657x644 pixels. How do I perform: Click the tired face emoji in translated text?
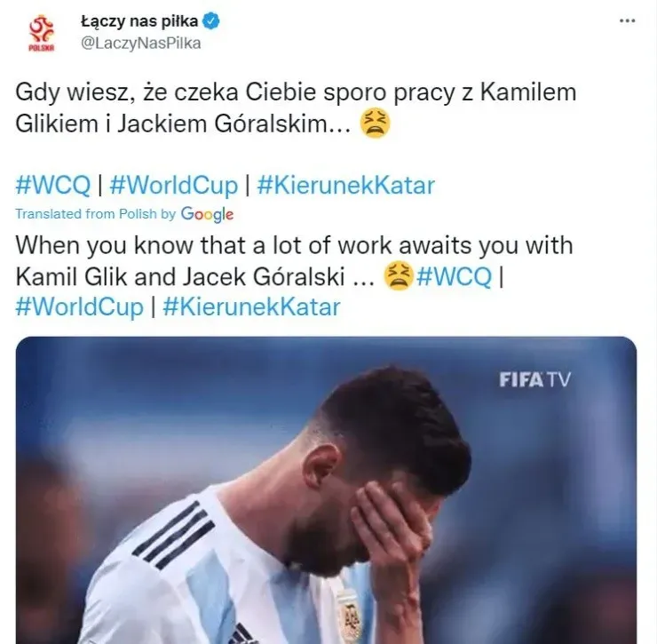tap(399, 276)
